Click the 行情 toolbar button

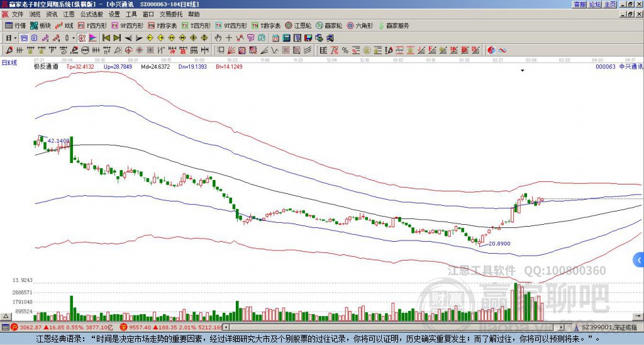coord(15,25)
